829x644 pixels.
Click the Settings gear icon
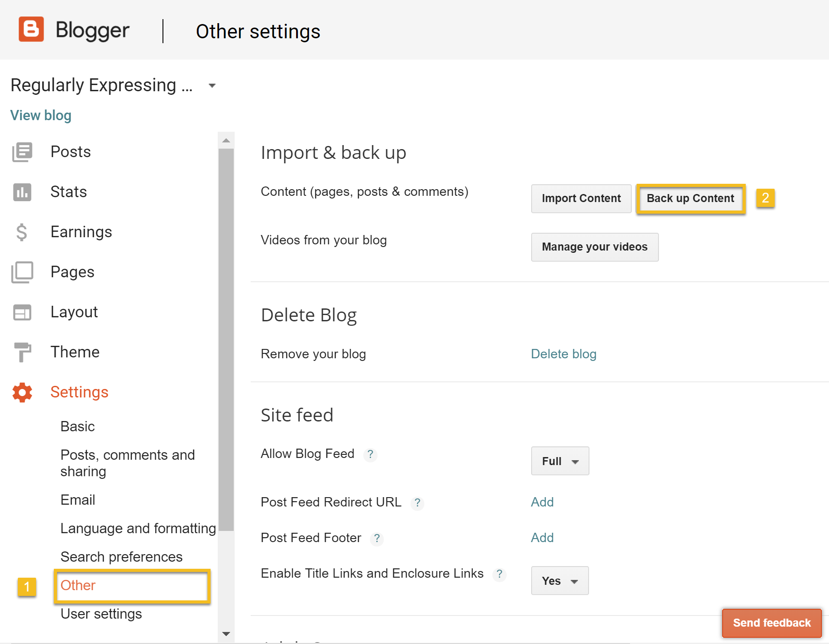coord(22,392)
